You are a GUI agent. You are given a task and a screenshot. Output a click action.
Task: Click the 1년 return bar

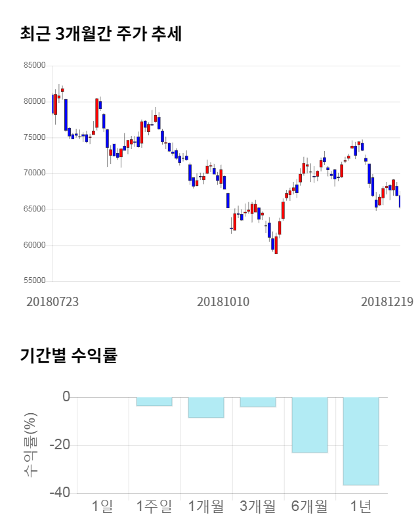(x=361, y=441)
